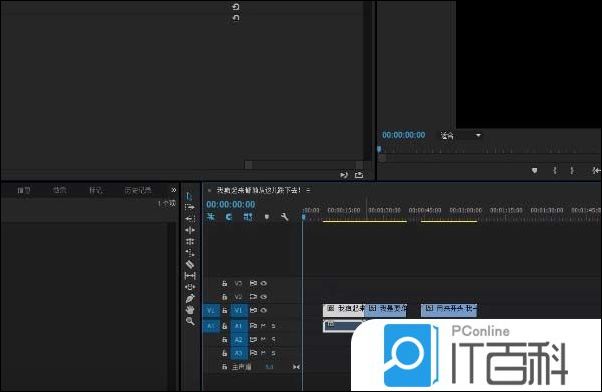Switch to the 信息 tab

click(x=24, y=190)
